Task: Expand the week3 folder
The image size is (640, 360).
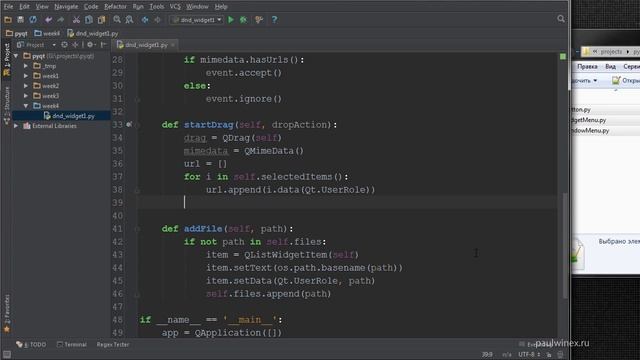Action: 26,96
